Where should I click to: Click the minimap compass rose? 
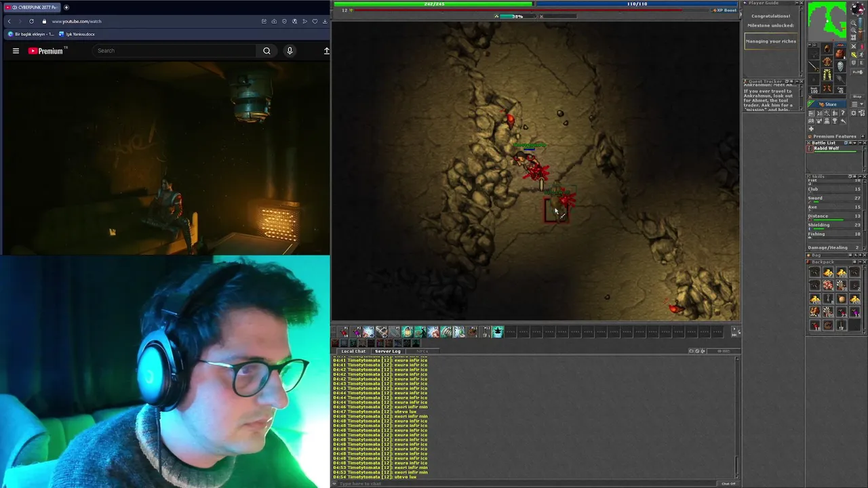(x=858, y=8)
